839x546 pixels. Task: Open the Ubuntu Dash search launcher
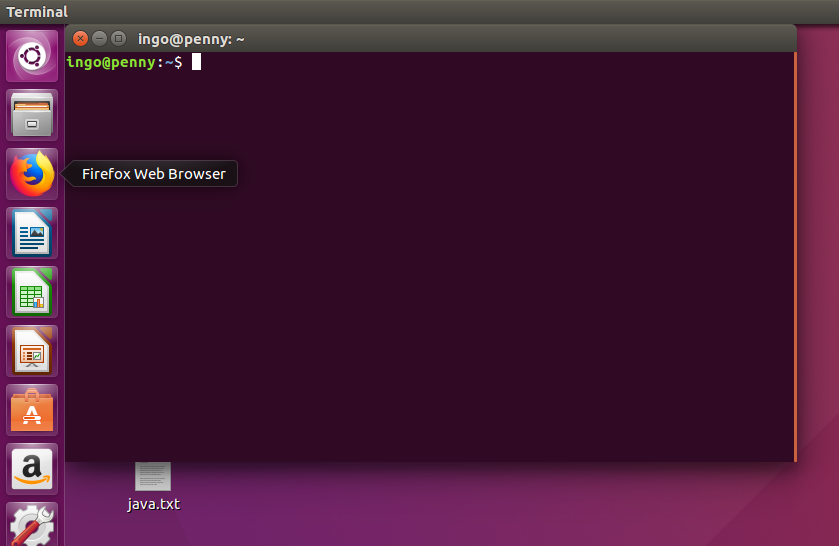pos(32,56)
